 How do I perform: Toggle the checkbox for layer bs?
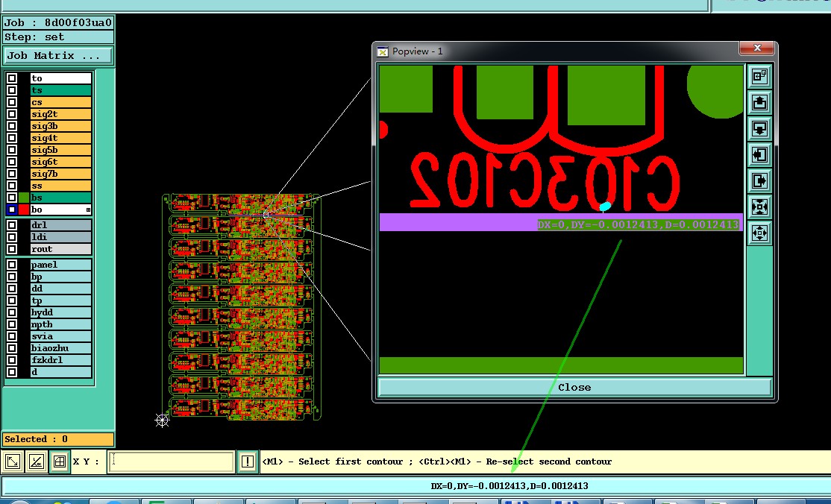coord(12,198)
